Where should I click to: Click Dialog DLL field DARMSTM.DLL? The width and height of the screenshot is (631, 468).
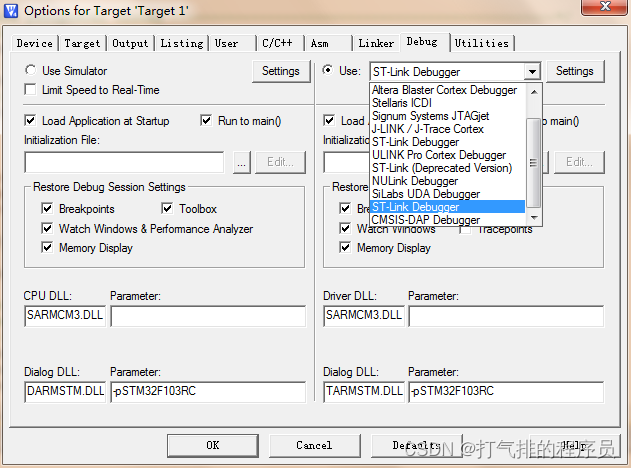tap(65, 392)
